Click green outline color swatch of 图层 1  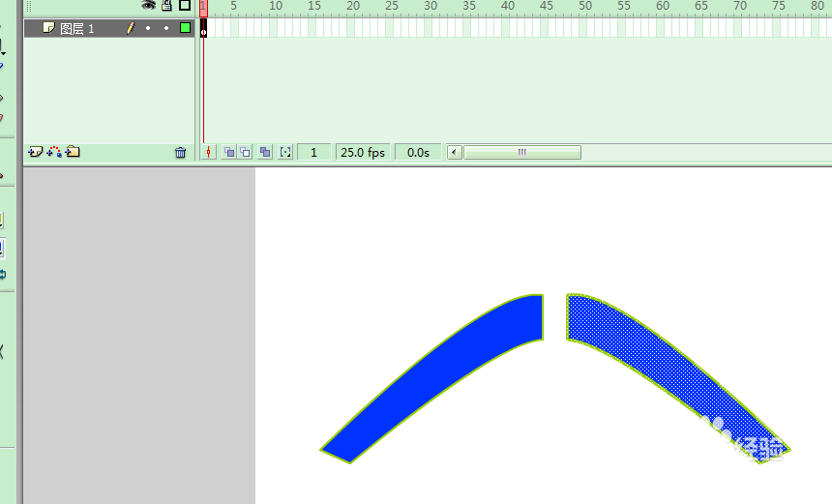point(185,28)
